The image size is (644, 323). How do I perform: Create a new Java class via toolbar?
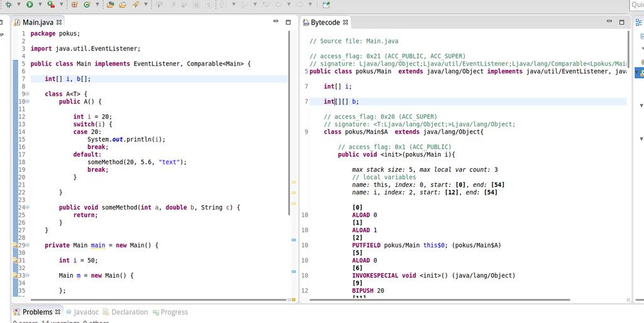coord(87,4)
